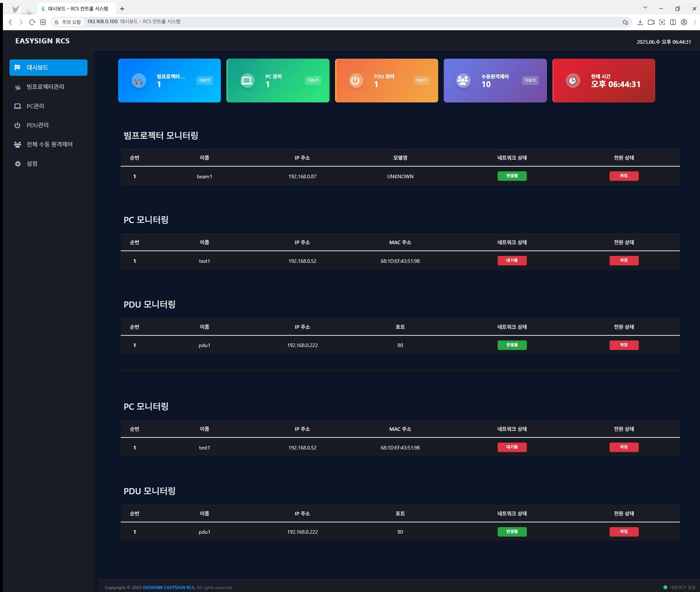Click the laptop icon on the PC 관리 card
Viewport: 700px width, 592px height.
(247, 81)
